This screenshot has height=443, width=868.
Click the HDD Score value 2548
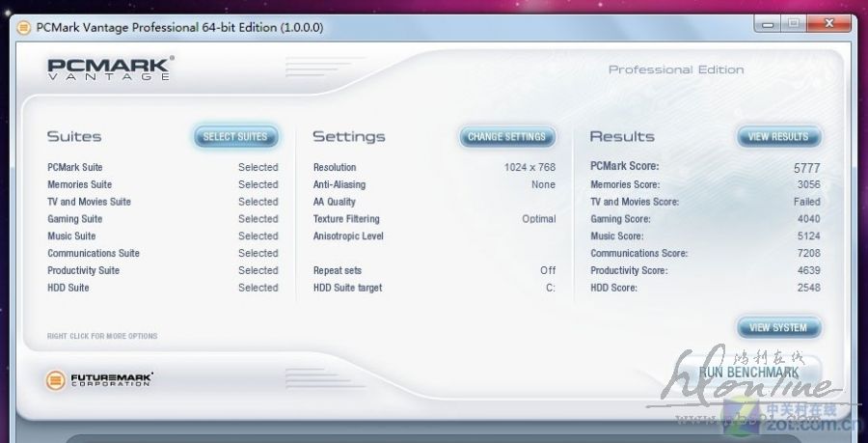[x=809, y=288]
